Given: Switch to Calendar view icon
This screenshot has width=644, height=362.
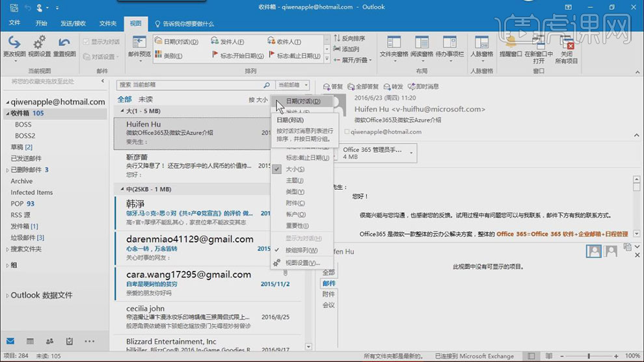Looking at the screenshot, I should click(30, 341).
